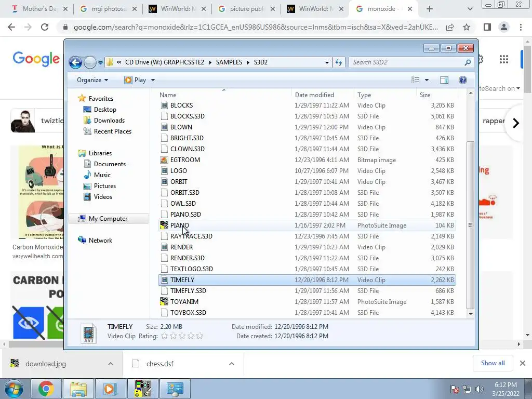Viewport: 532px width, 399px height.
Task: Open a new Chrome tab
Action: [x=430, y=9]
